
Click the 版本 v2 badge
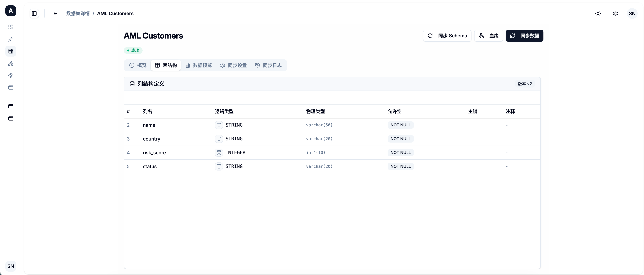(x=525, y=84)
